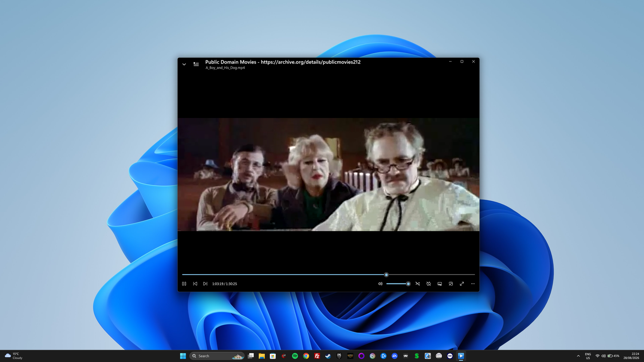Image resolution: width=644 pixels, height=362 pixels.
Task: Skip to the previous track
Action: [x=195, y=284]
